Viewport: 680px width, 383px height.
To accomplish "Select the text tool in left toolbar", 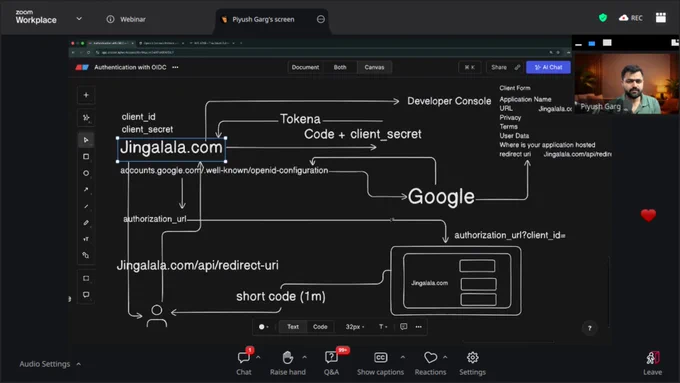I will pos(86,239).
